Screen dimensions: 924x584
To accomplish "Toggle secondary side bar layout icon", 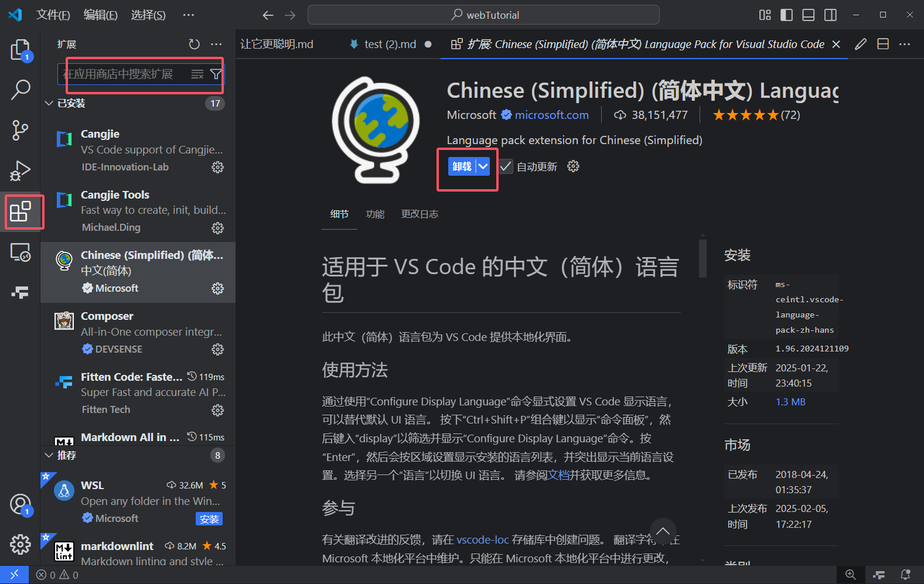I will (830, 15).
